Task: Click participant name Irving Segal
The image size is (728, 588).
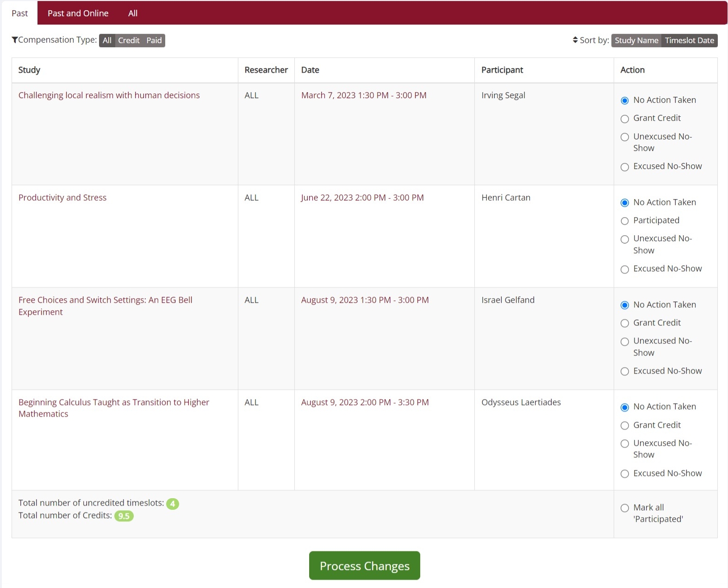Action: tap(503, 95)
